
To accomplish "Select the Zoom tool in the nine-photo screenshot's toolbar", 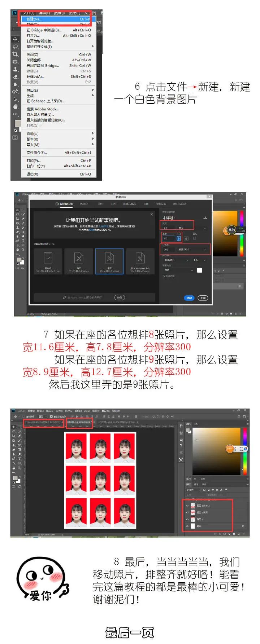I will pyautogui.click(x=19, y=468).
